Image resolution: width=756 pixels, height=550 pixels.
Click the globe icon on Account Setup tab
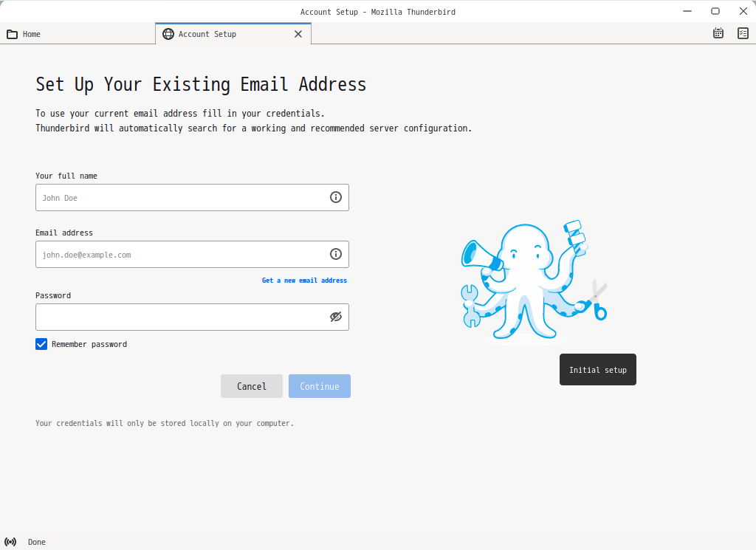(168, 34)
